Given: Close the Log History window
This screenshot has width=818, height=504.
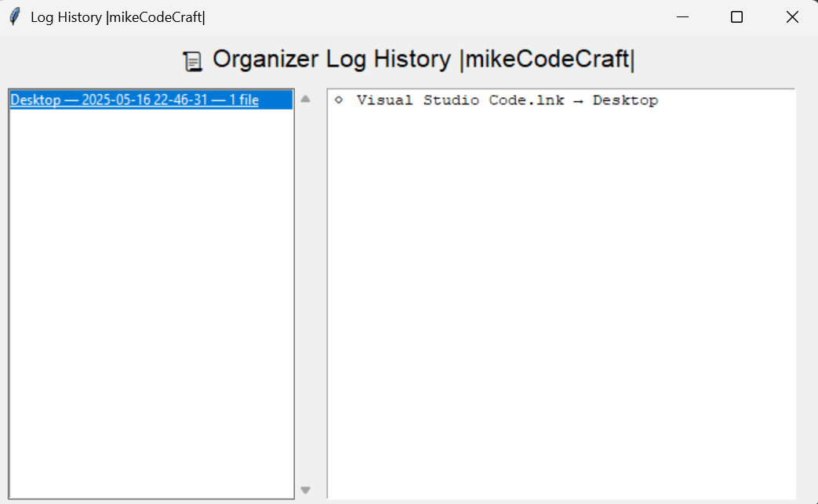Looking at the screenshot, I should (792, 17).
